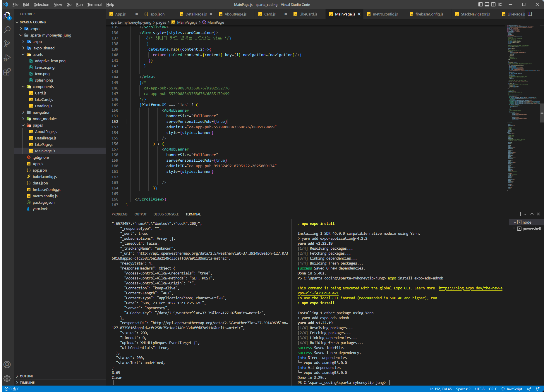Switch to the metro.config.js tab
The image size is (544, 392).
coord(385,14)
